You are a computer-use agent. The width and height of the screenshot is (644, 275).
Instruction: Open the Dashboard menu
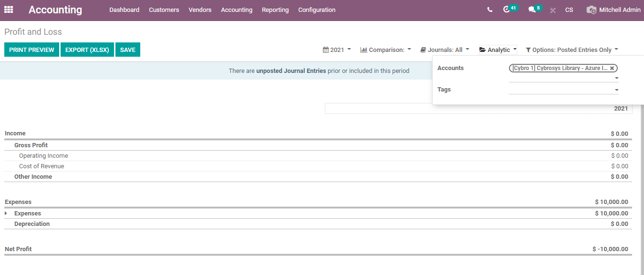125,10
